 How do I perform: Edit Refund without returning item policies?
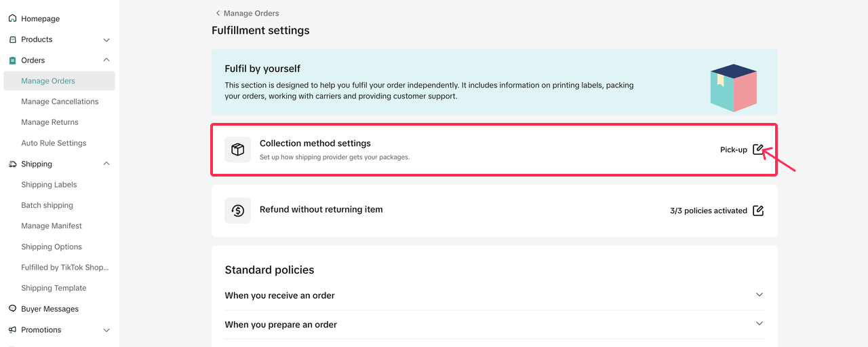(758, 211)
